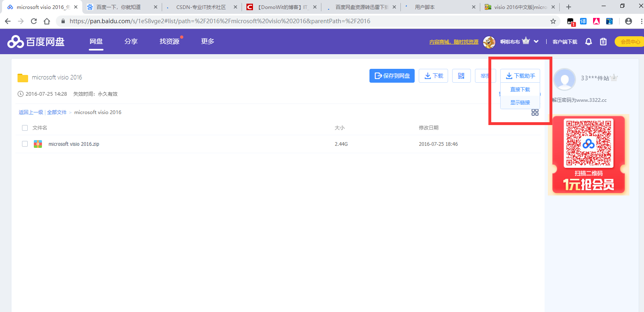This screenshot has width=644, height=312.
Task: Click the 1元抢会员 QR code banner
Action: coord(589,155)
